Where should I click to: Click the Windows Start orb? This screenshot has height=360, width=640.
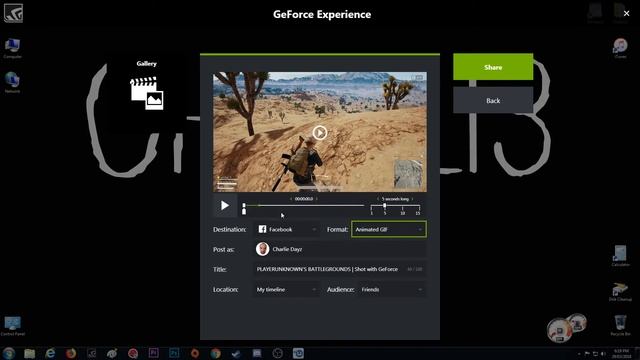pos(9,353)
